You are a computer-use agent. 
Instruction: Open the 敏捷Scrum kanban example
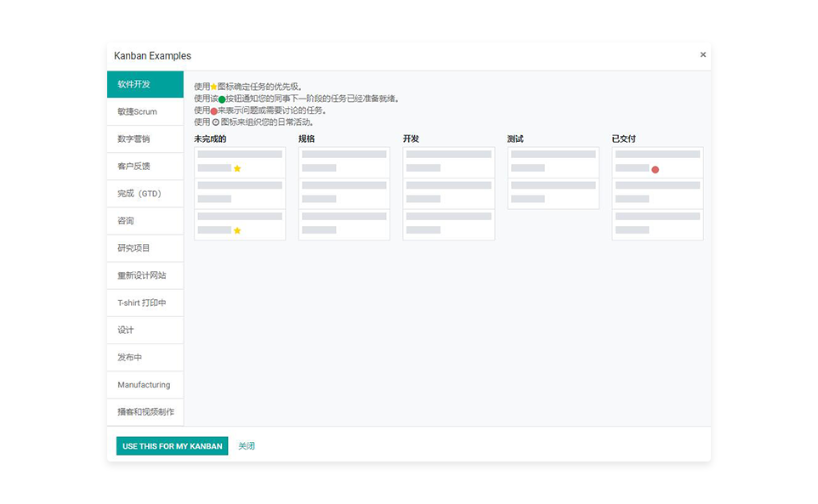point(145,111)
